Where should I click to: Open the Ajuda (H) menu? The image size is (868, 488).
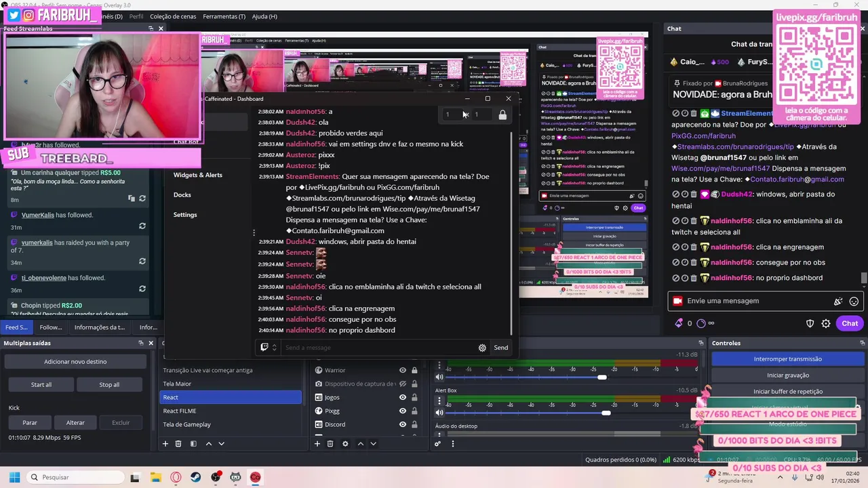pos(264,16)
